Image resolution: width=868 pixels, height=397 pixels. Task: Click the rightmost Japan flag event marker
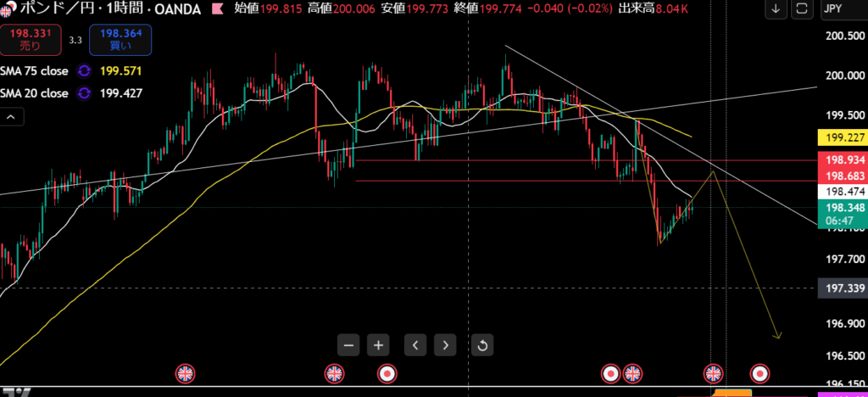760,373
